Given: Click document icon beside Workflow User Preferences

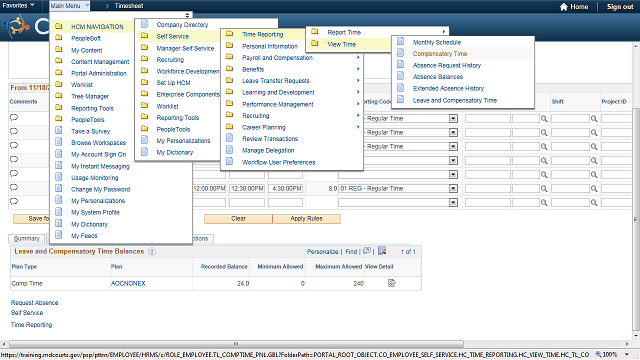Looking at the screenshot, I should [229, 162].
